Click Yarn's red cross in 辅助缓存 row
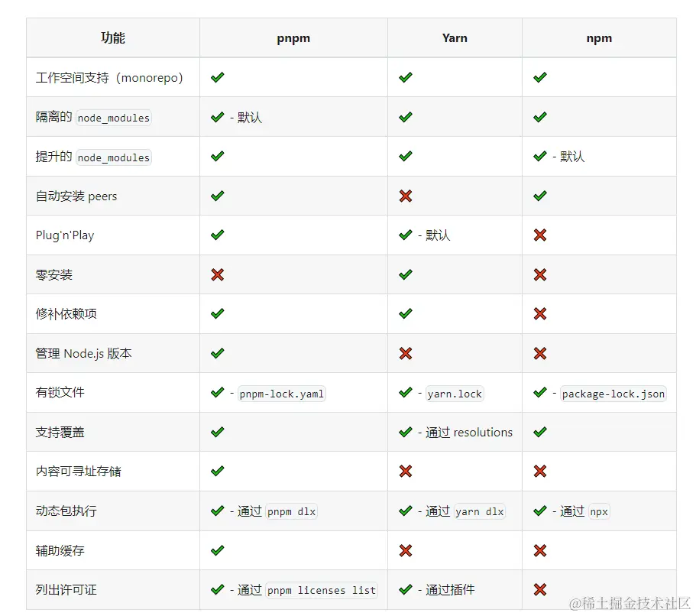Image resolution: width=696 pixels, height=616 pixels. (406, 550)
